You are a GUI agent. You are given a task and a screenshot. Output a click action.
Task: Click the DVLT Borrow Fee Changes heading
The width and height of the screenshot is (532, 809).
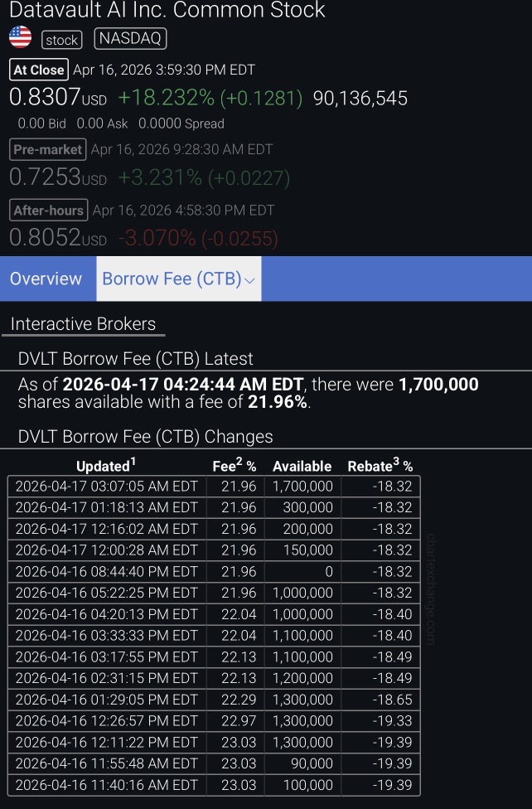coord(145,437)
